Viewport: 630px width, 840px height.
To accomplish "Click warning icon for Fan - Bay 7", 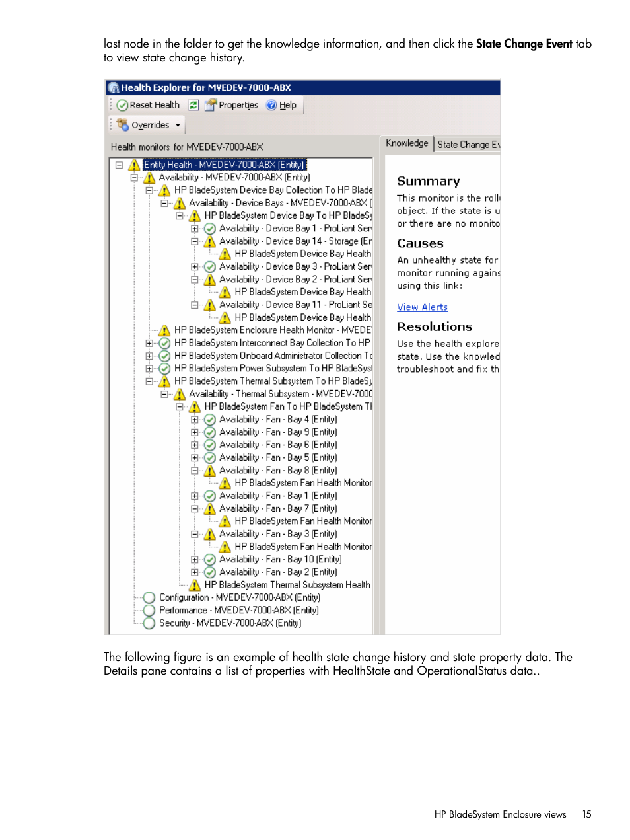I will point(210,509).
